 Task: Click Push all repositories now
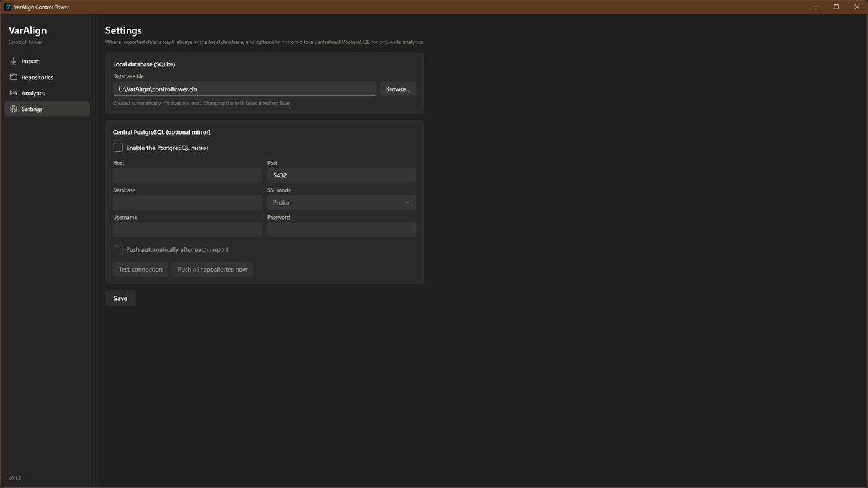(212, 269)
